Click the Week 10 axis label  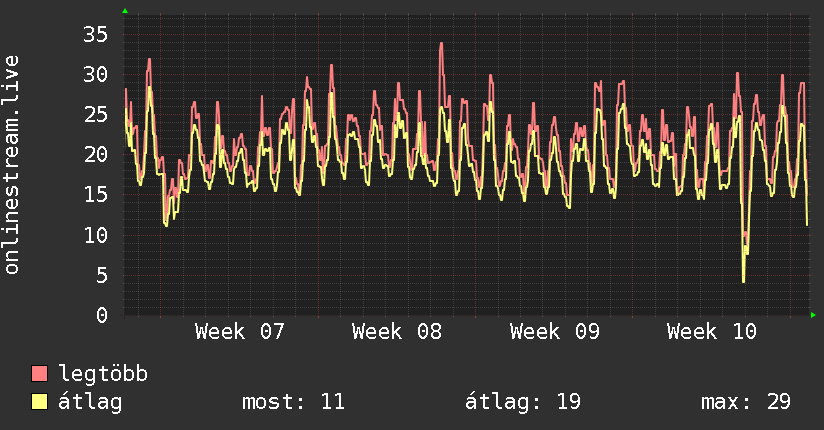point(712,332)
